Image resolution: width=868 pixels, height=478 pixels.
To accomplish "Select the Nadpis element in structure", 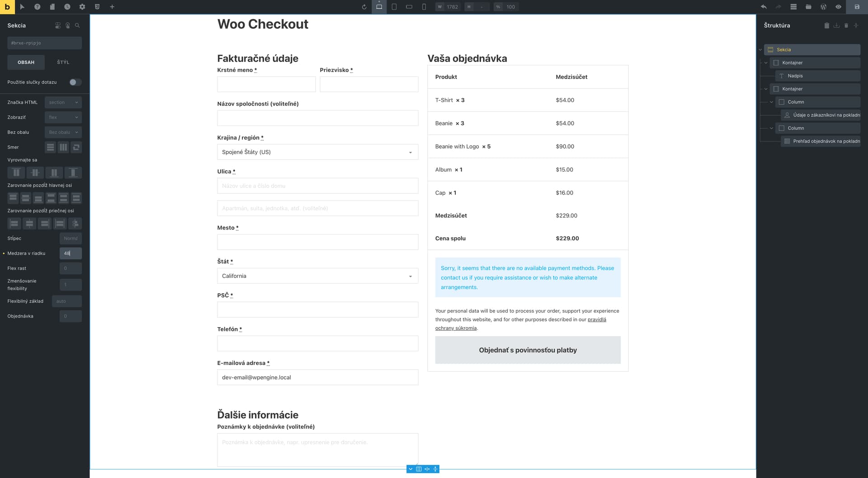I will (x=817, y=76).
